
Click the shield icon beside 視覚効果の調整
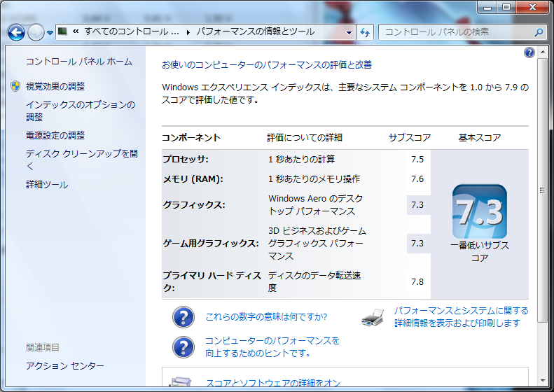click(15, 86)
